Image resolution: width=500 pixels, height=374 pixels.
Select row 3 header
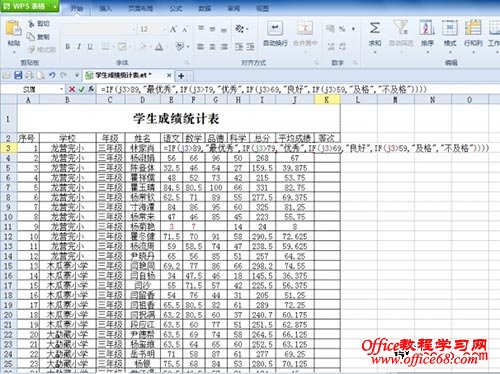8,148
